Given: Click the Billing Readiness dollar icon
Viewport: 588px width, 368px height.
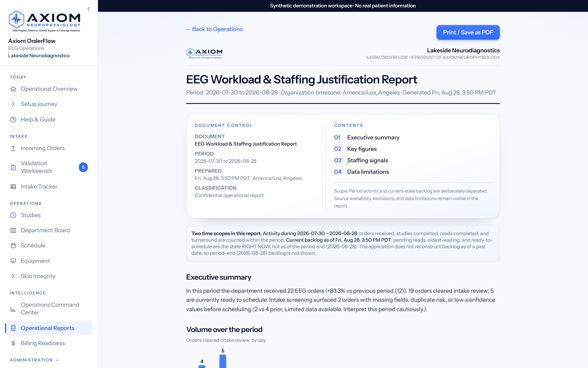Looking at the screenshot, I should click(x=13, y=343).
